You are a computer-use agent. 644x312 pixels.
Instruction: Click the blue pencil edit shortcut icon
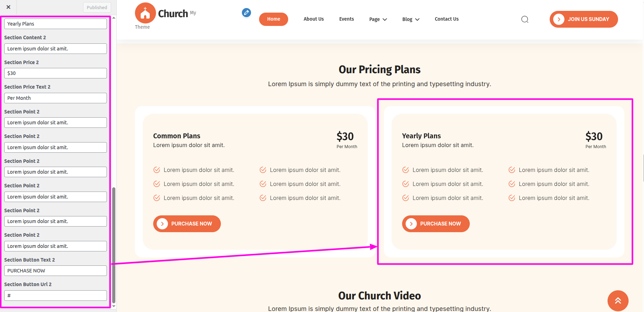246,13
